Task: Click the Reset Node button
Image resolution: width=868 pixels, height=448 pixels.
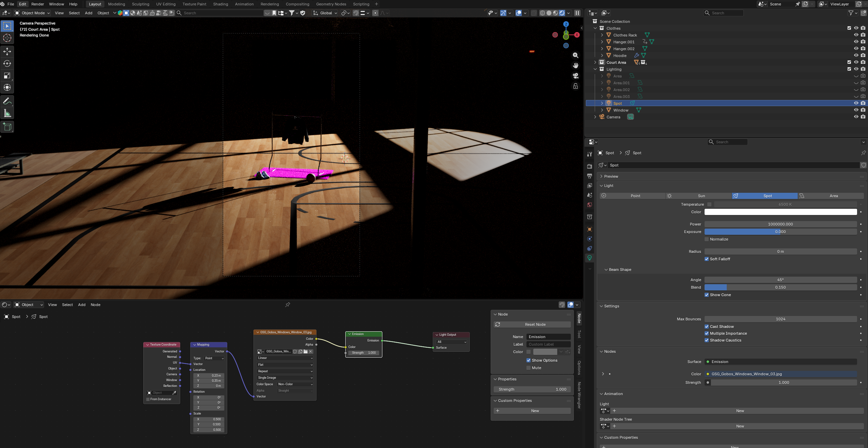Action: click(x=532, y=324)
